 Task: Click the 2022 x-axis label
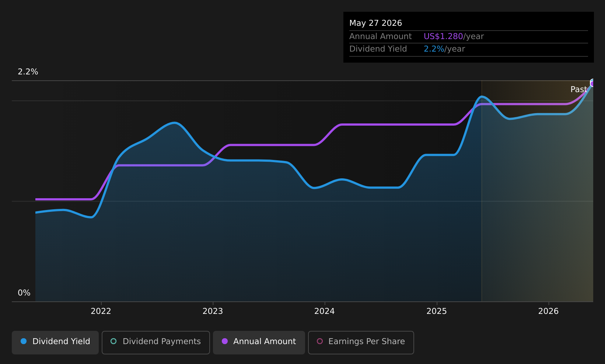101,311
